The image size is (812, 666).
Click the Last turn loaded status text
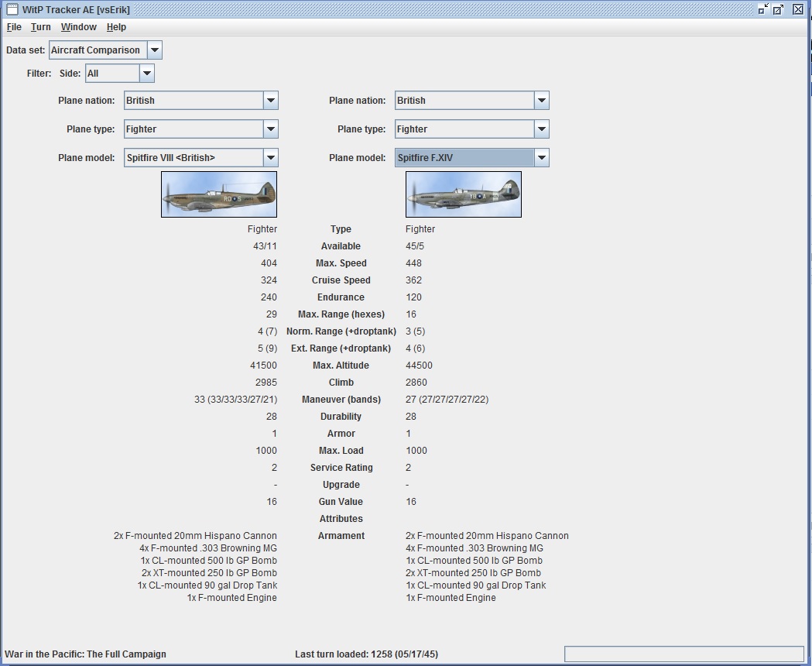point(367,654)
